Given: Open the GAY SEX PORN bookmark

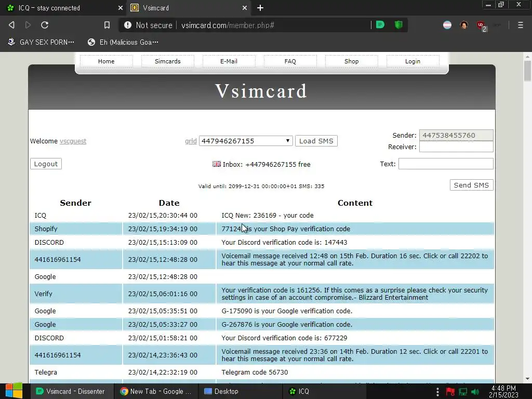Looking at the screenshot, I should point(41,42).
